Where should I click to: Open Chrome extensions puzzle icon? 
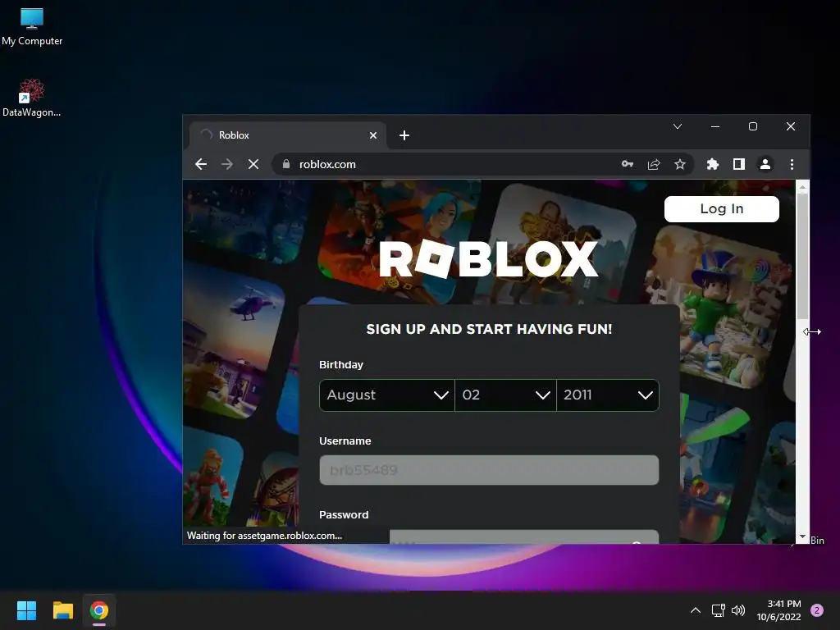click(713, 164)
